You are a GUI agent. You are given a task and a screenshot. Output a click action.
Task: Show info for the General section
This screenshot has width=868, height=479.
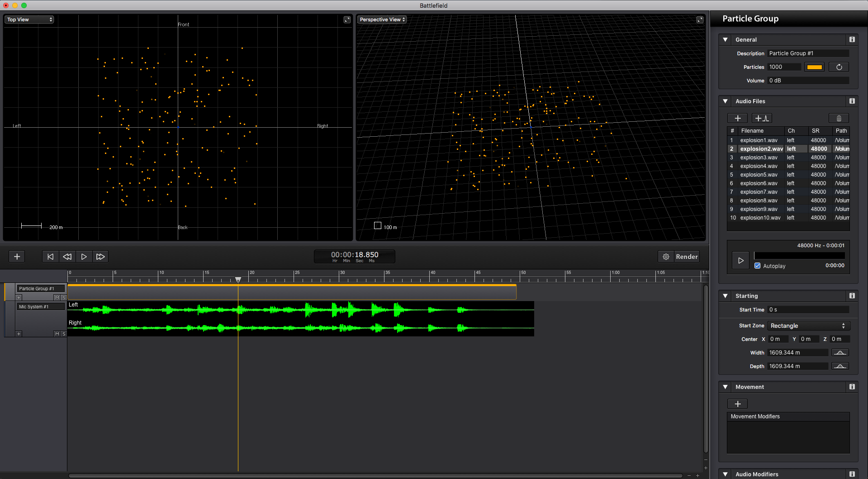(852, 40)
